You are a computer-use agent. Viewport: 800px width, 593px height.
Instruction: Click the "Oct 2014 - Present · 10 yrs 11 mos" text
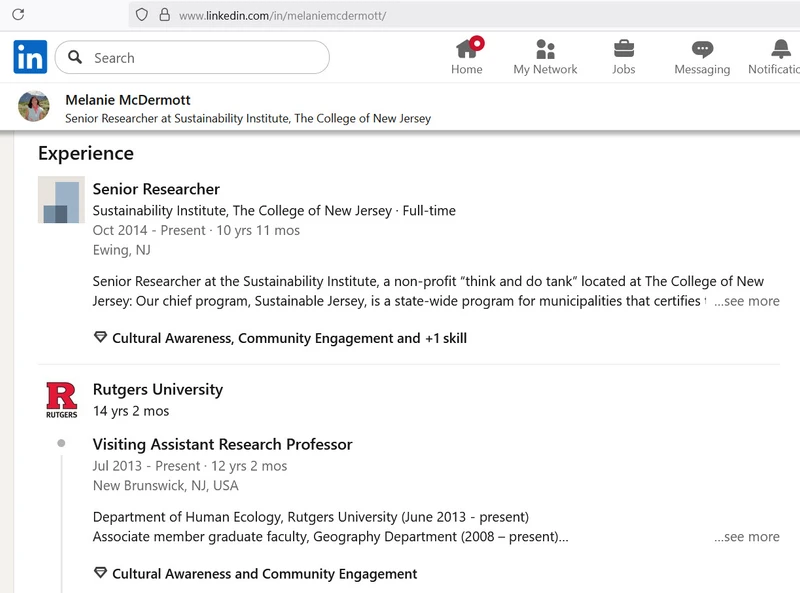tap(196, 231)
